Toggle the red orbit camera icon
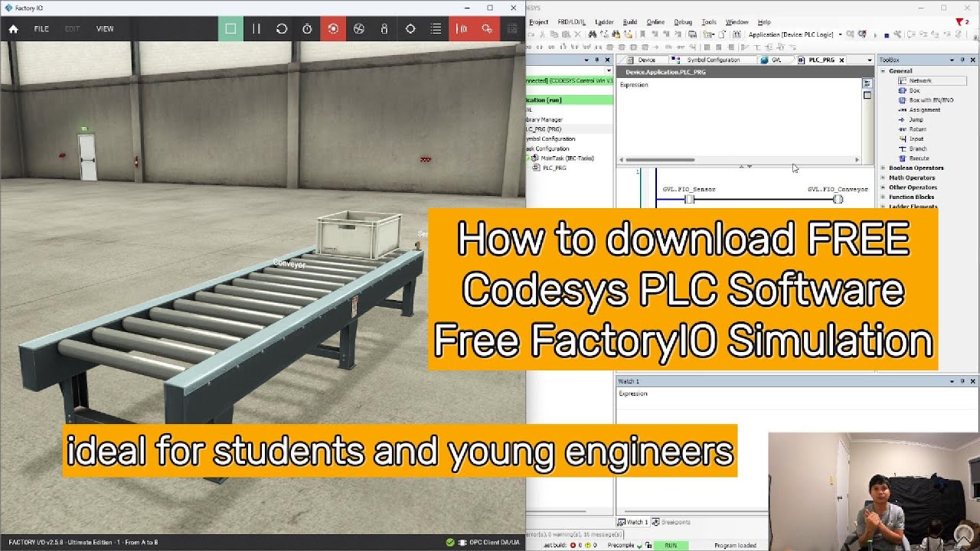This screenshot has width=980, height=551. pos(333,29)
